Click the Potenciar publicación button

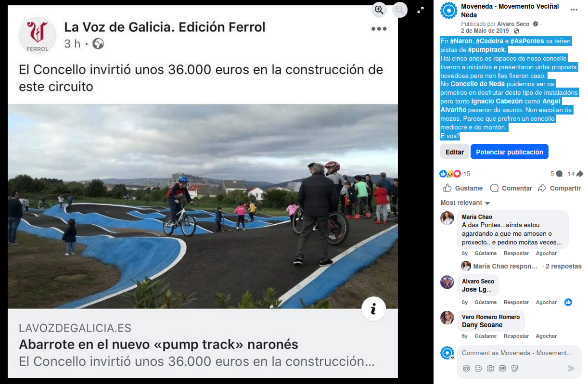coord(510,152)
